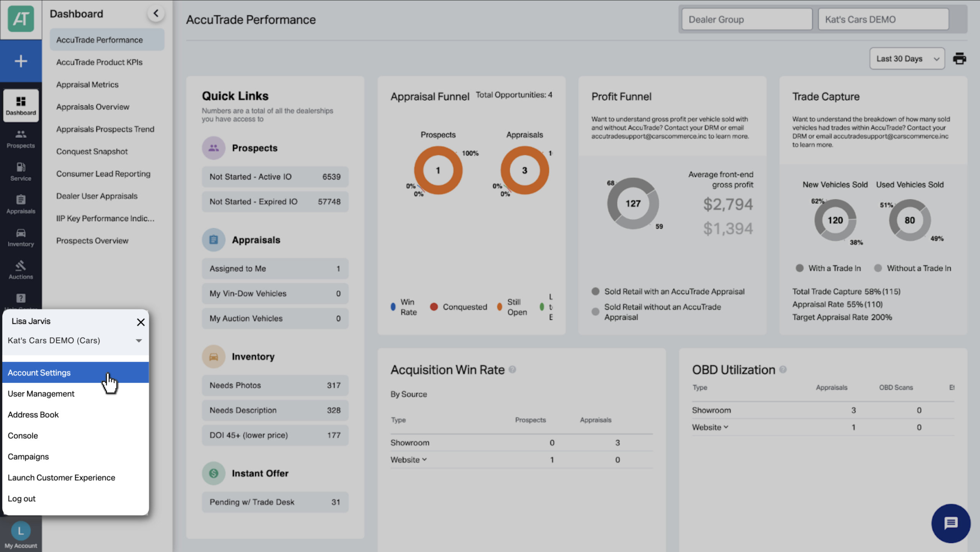Open My Auction Vehicles link
This screenshot has height=552, width=980.
pyautogui.click(x=275, y=318)
